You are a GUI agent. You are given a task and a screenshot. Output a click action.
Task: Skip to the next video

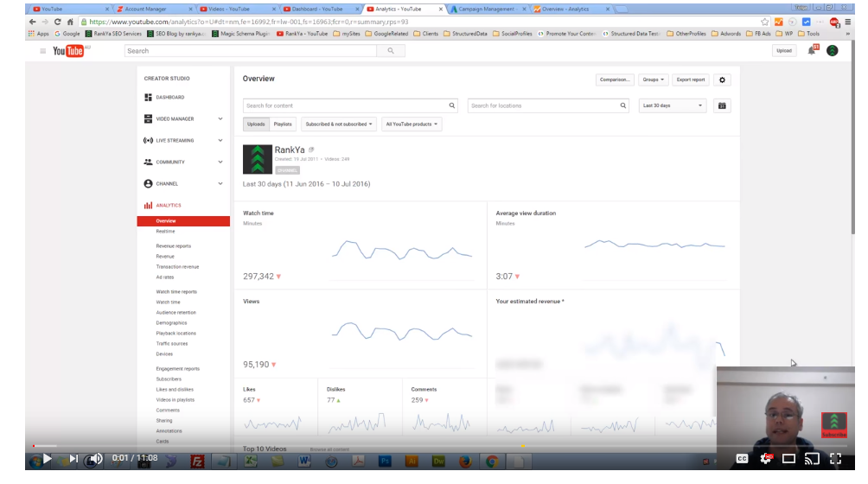(x=73, y=459)
